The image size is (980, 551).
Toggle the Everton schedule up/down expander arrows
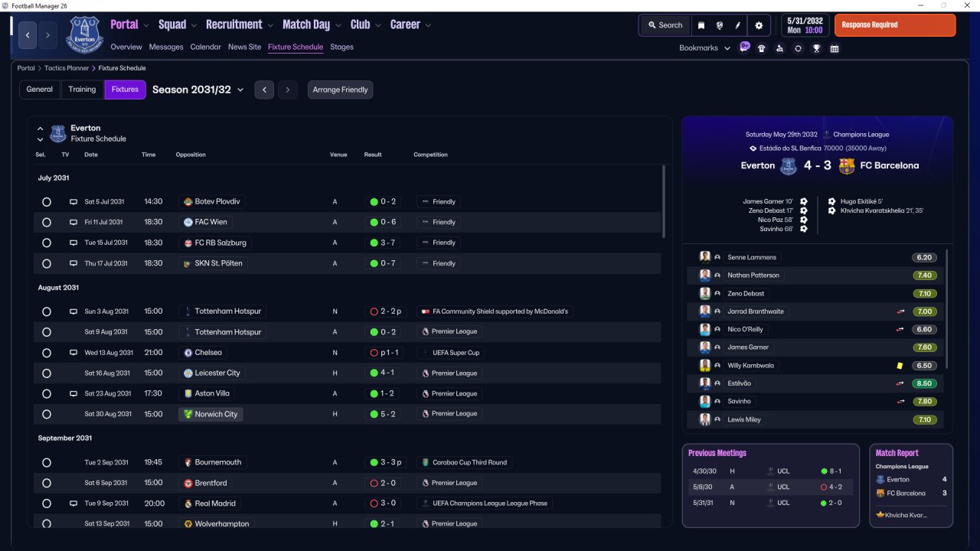pyautogui.click(x=41, y=134)
